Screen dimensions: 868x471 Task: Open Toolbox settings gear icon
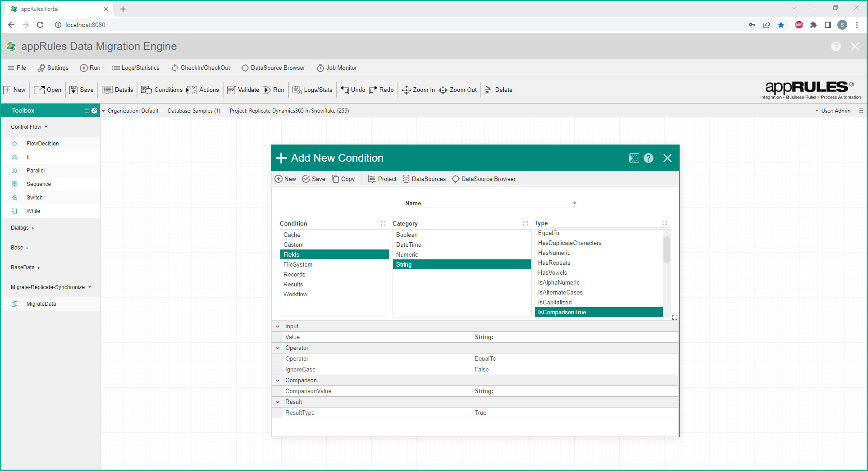pyautogui.click(x=94, y=111)
